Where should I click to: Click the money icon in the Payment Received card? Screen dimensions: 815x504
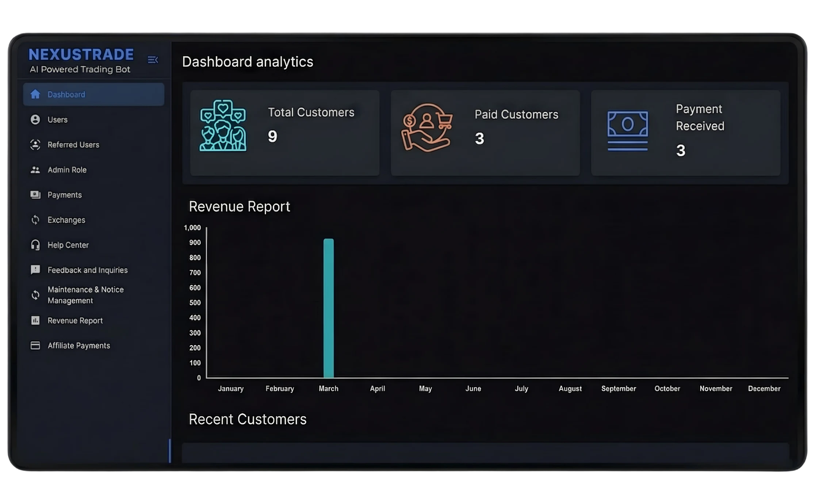pos(627,131)
